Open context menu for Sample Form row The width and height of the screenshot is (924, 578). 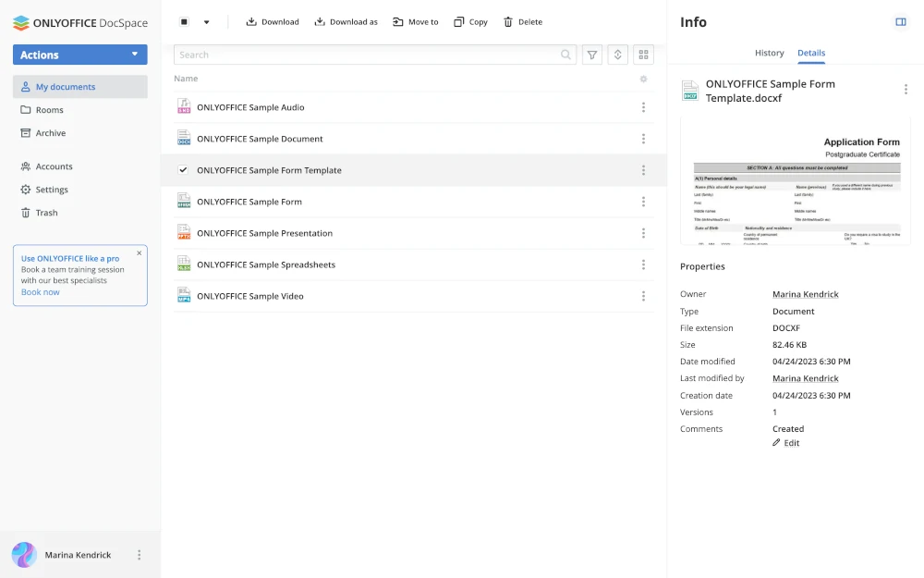[x=643, y=202]
